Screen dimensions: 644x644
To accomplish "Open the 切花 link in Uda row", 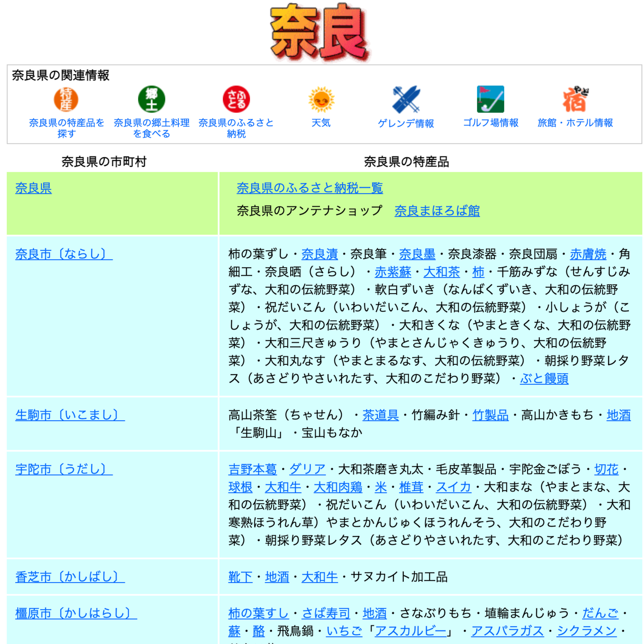I will pyautogui.click(x=606, y=469).
